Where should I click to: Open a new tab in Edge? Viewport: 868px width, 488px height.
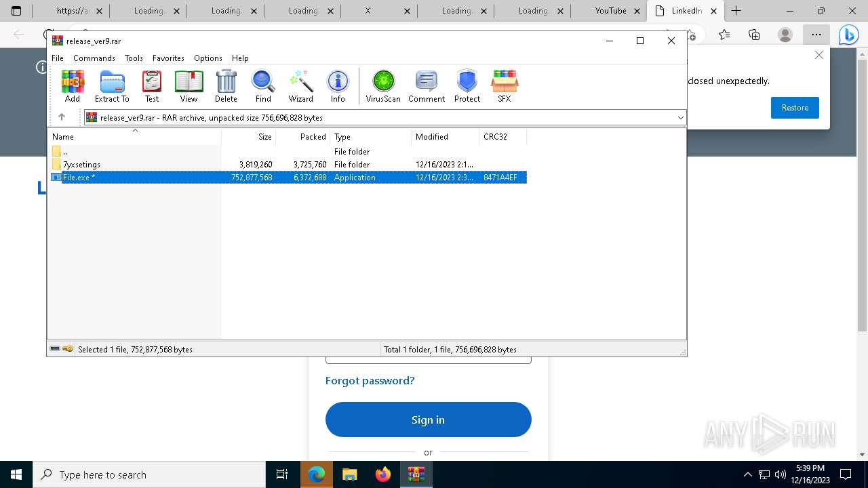click(736, 11)
